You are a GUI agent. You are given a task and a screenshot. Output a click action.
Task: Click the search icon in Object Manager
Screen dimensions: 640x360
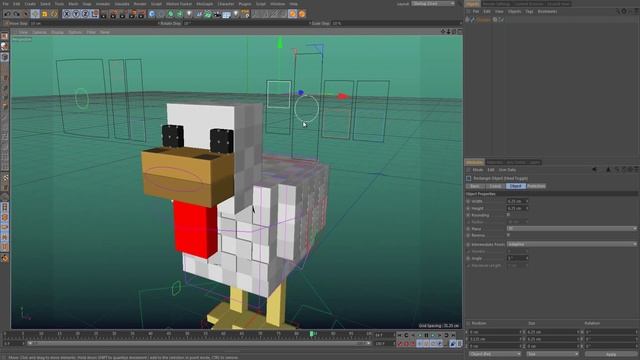[618, 11]
